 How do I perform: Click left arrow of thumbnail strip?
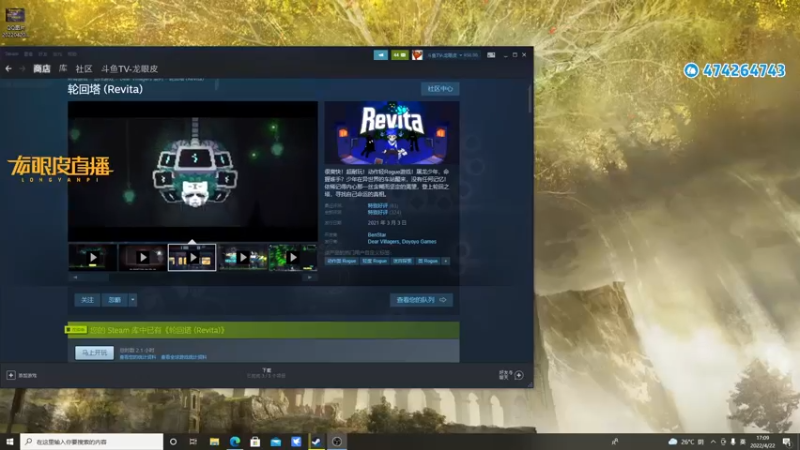tap(75, 278)
